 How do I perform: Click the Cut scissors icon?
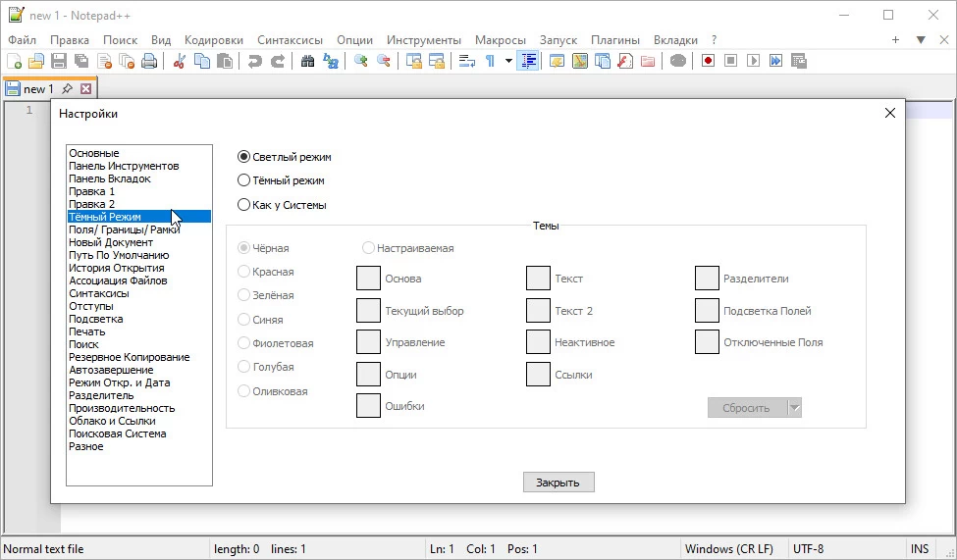click(180, 61)
